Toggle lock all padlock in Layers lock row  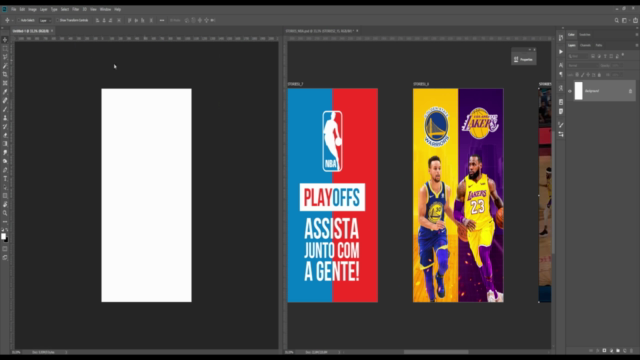click(x=599, y=75)
